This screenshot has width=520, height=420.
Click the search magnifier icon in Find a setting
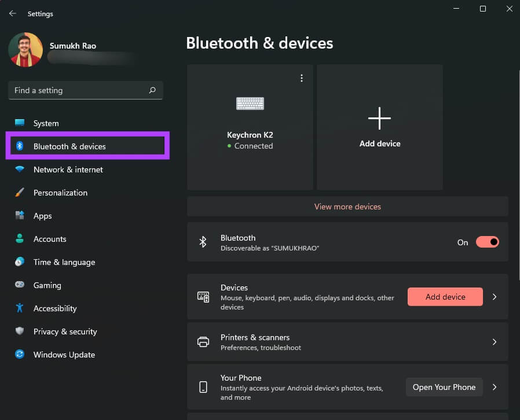tap(152, 90)
